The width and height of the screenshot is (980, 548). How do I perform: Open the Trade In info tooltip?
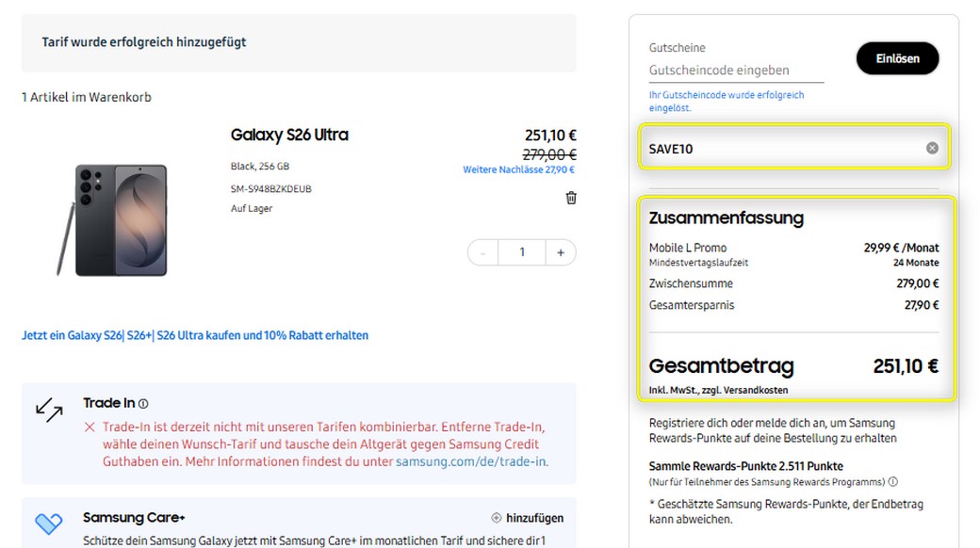click(x=141, y=402)
